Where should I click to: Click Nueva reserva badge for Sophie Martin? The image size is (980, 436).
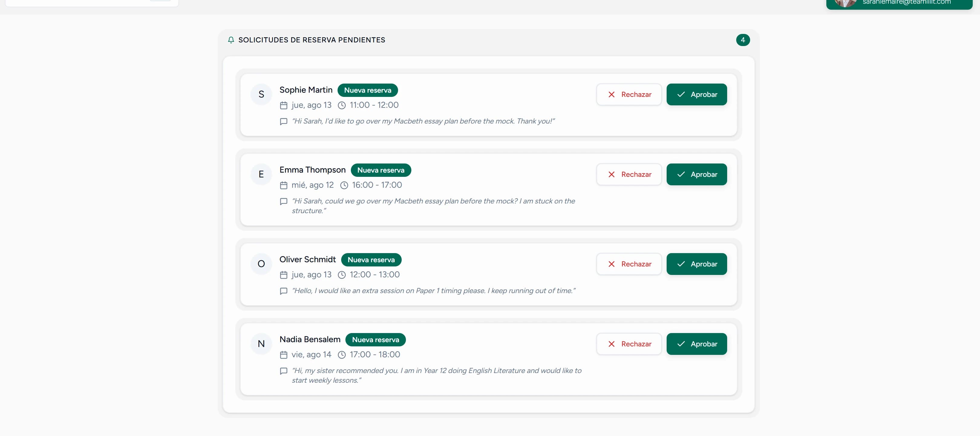(x=367, y=90)
